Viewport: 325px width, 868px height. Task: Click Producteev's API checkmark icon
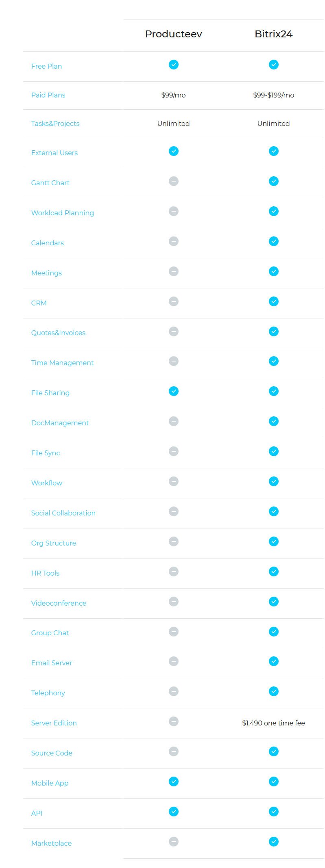tap(174, 812)
